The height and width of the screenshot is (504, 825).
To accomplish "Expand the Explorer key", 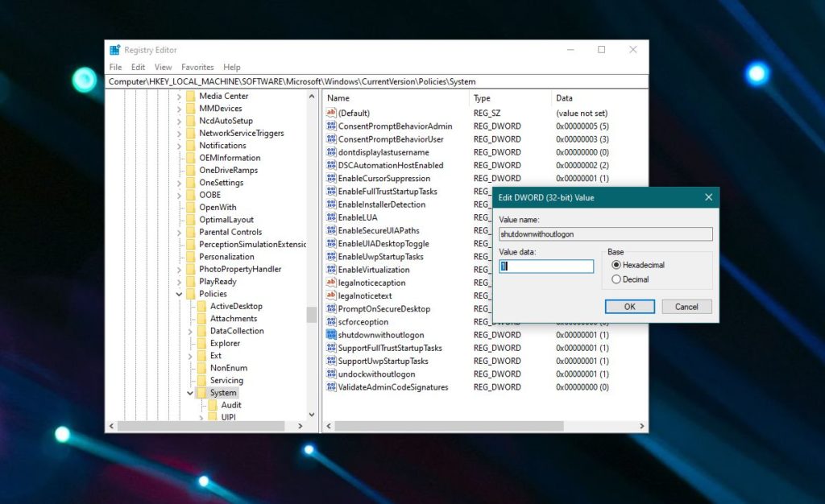I will coord(192,342).
